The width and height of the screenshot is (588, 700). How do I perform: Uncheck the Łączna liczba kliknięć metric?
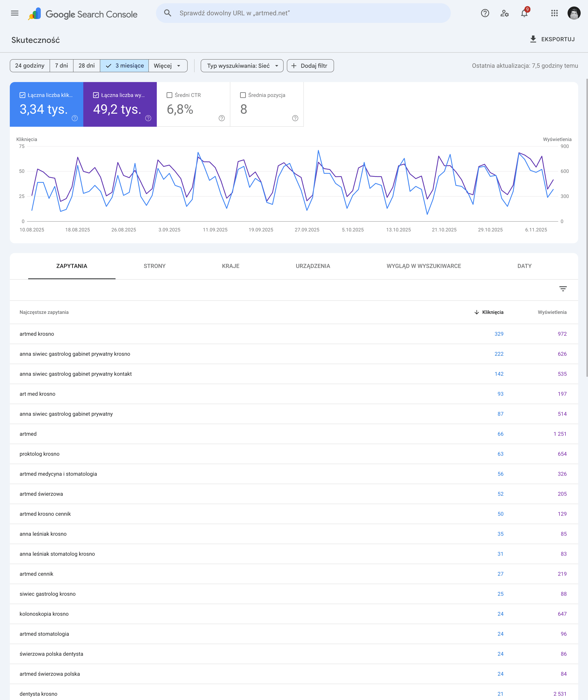point(22,95)
